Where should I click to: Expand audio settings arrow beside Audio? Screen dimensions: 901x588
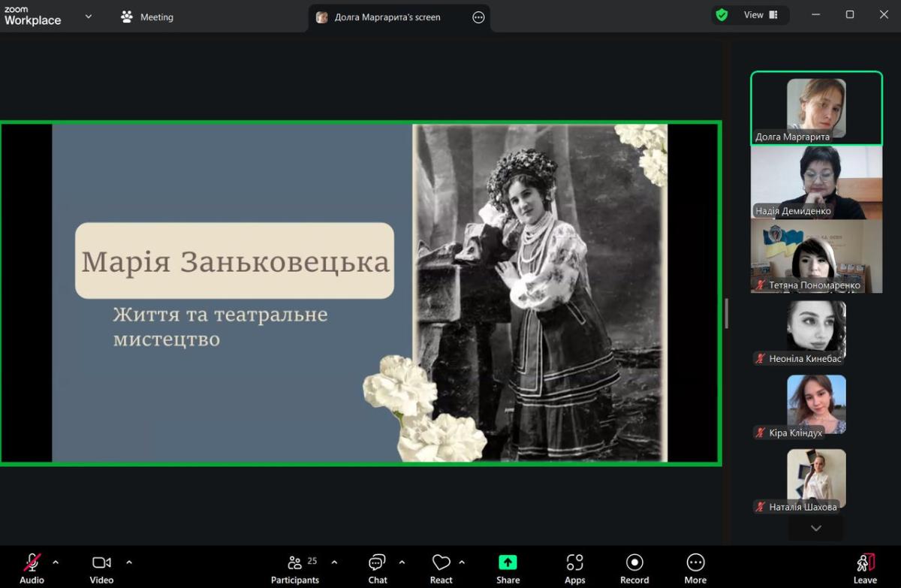(x=56, y=562)
